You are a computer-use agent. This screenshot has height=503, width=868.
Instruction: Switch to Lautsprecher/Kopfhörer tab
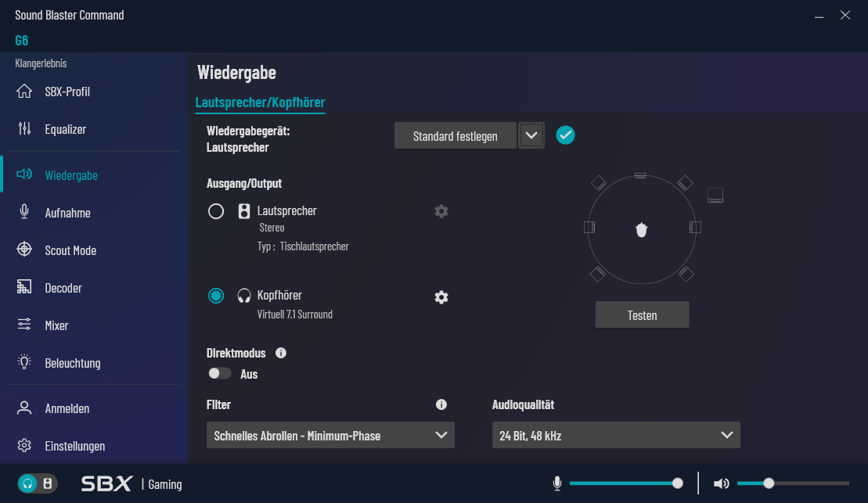pos(260,102)
